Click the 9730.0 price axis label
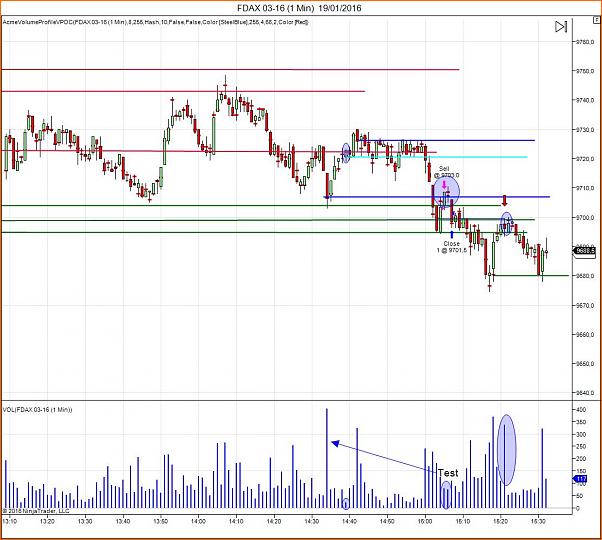 tap(585, 130)
